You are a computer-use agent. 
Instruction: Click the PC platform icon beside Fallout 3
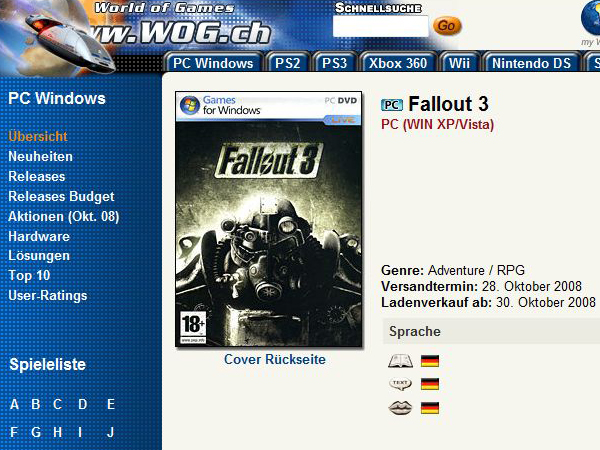click(x=392, y=105)
